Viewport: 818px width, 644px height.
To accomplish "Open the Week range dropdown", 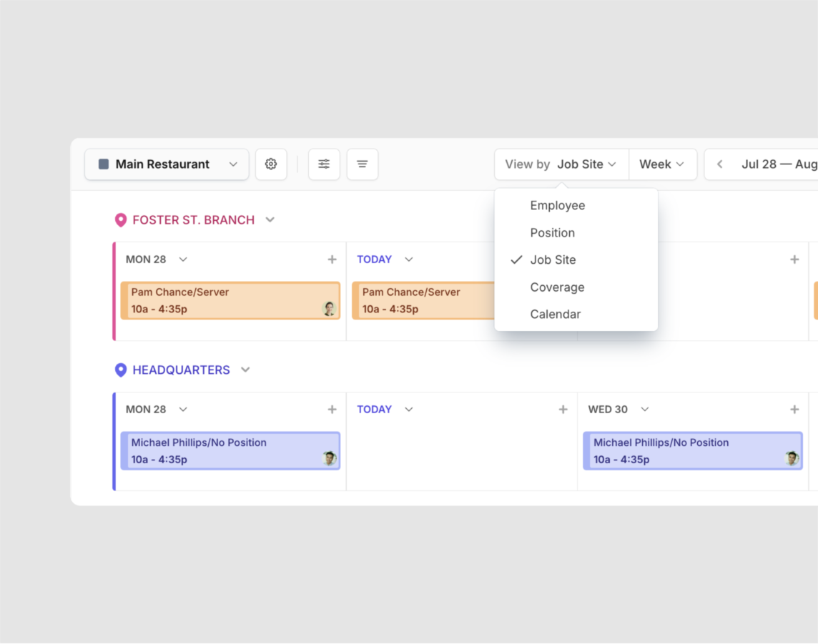I will point(663,164).
